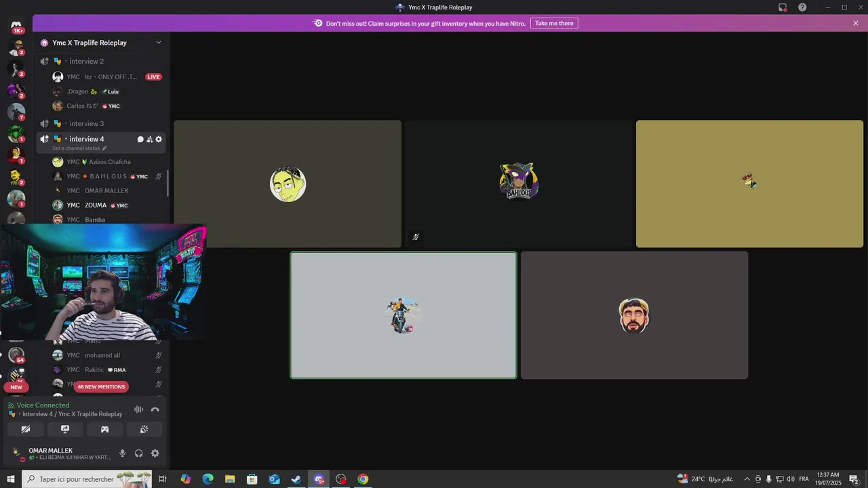Viewport: 868px width, 488px height.
Task: Open the soundboard button
Action: (x=144, y=429)
